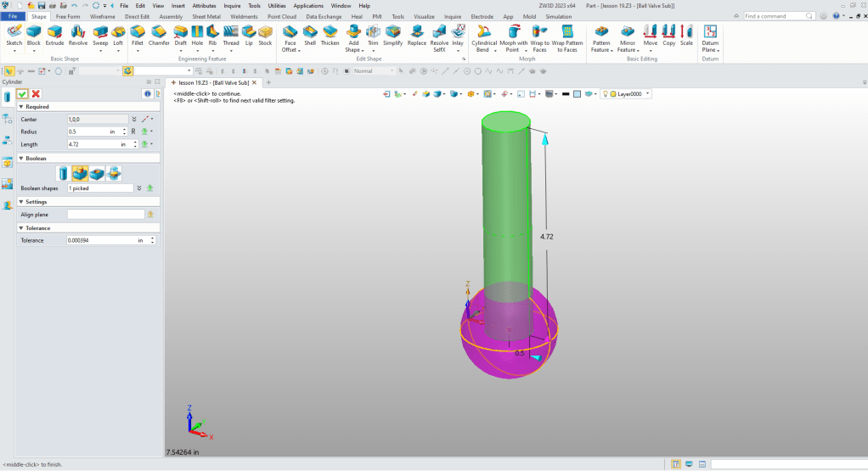The image size is (868, 471).
Task: Select the Fillet tool
Action: [x=138, y=34]
